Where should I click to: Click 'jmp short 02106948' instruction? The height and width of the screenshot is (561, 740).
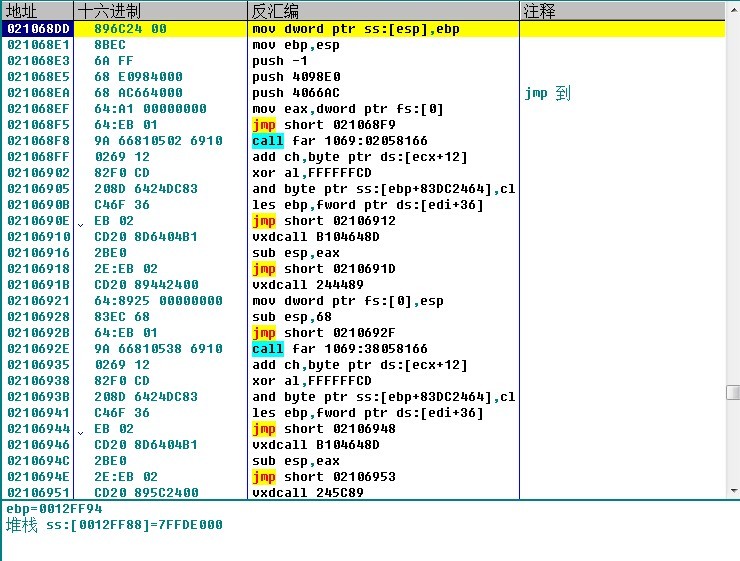click(324, 429)
